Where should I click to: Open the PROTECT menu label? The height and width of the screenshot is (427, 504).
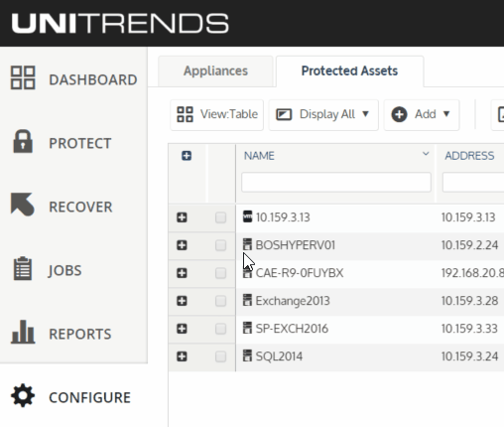(x=80, y=143)
